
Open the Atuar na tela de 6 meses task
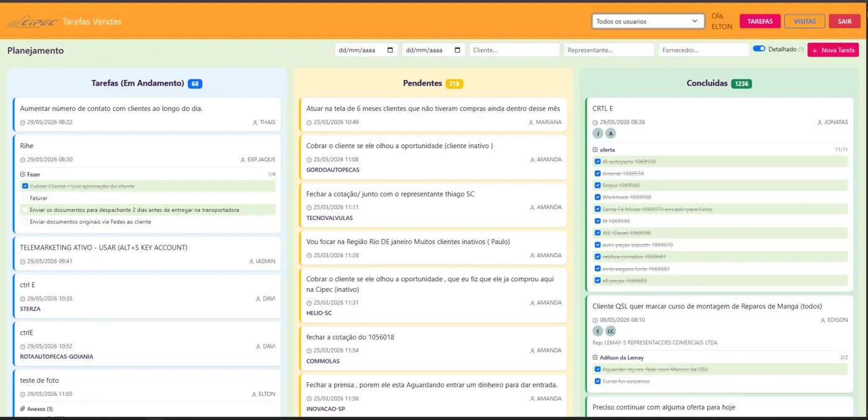pos(433,115)
